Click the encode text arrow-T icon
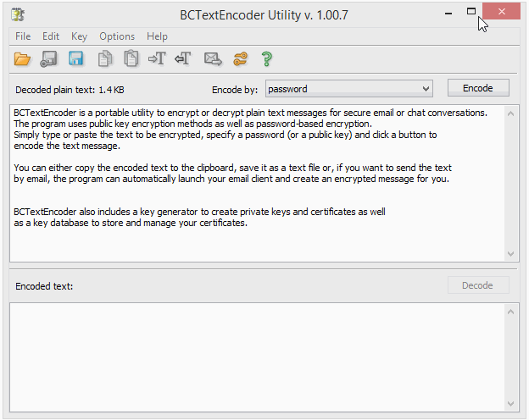This screenshot has width=529, height=420. [157, 58]
